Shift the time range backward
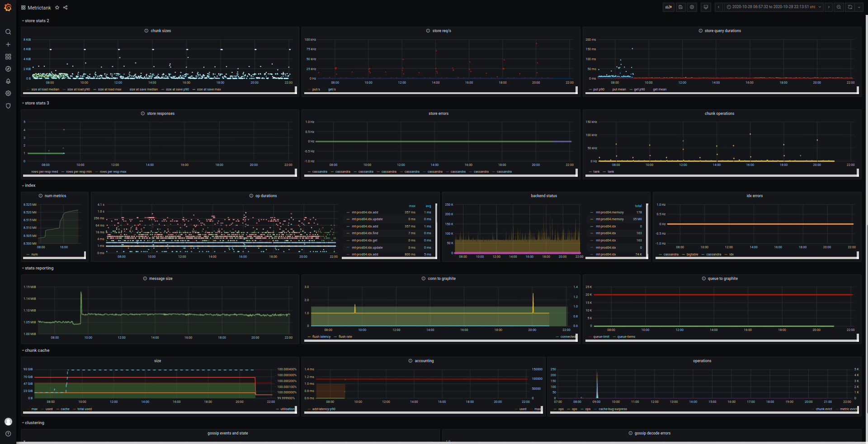 pyautogui.click(x=718, y=7)
